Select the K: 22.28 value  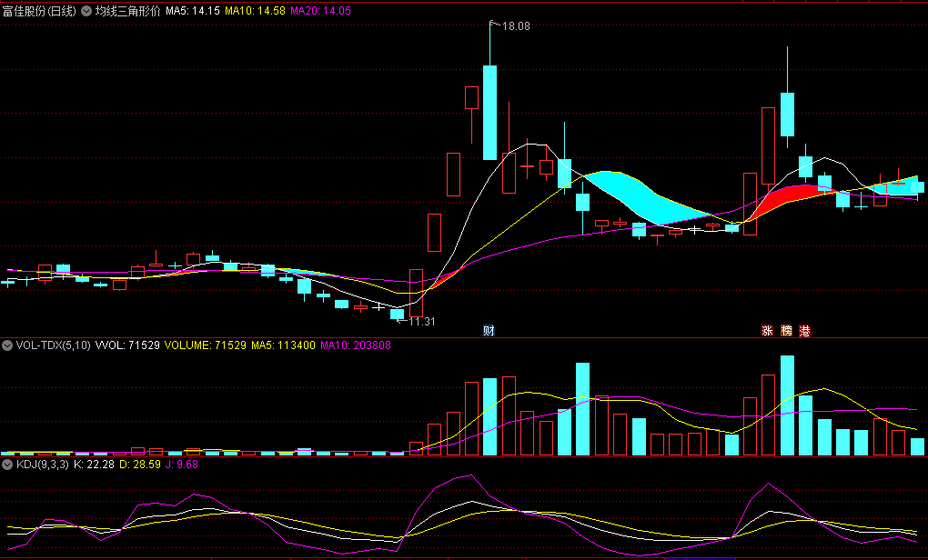[x=94, y=465]
